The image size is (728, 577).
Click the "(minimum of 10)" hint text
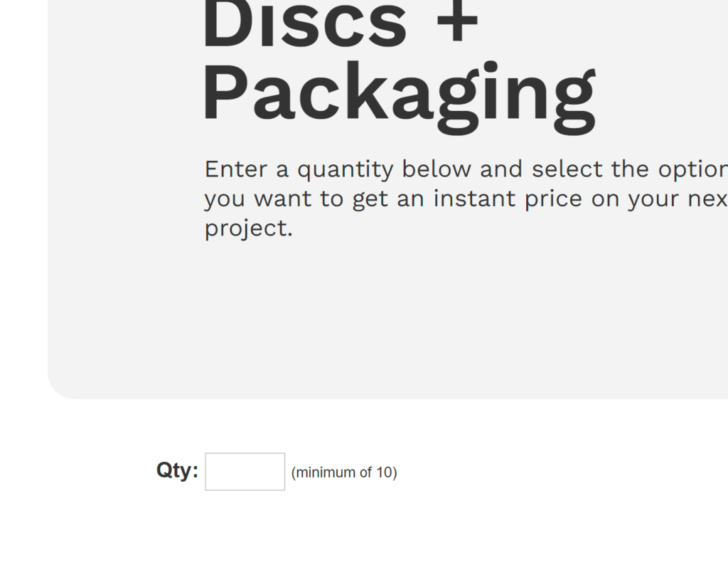(x=344, y=472)
